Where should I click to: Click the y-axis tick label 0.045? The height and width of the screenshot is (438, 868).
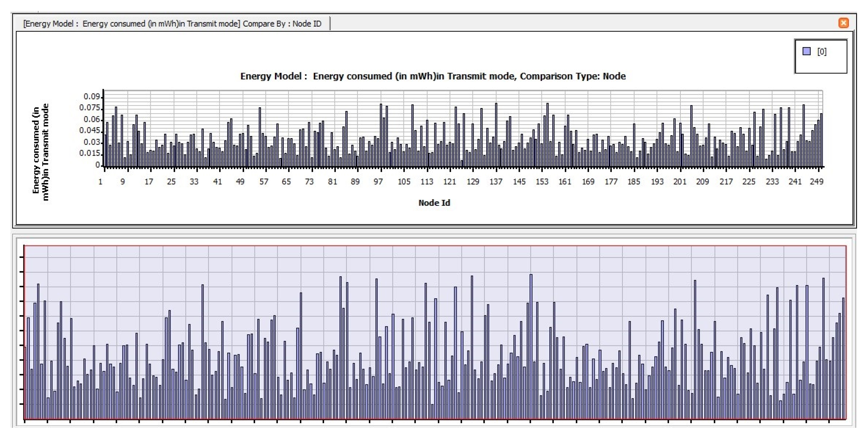pyautogui.click(x=90, y=130)
